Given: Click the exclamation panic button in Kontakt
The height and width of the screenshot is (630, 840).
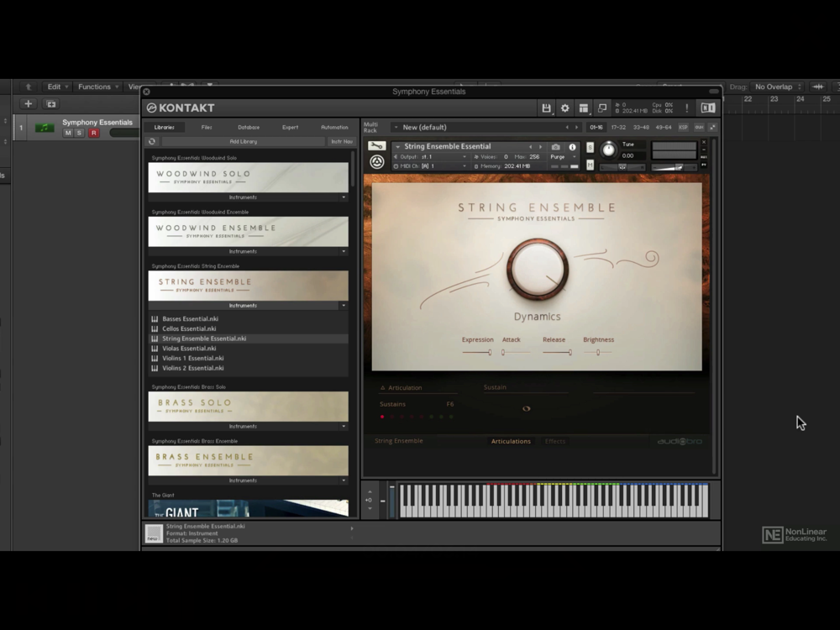Looking at the screenshot, I should [687, 108].
